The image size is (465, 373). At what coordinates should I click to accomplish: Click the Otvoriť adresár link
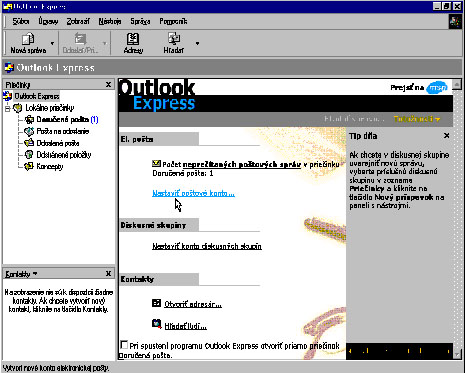pyautogui.click(x=193, y=304)
